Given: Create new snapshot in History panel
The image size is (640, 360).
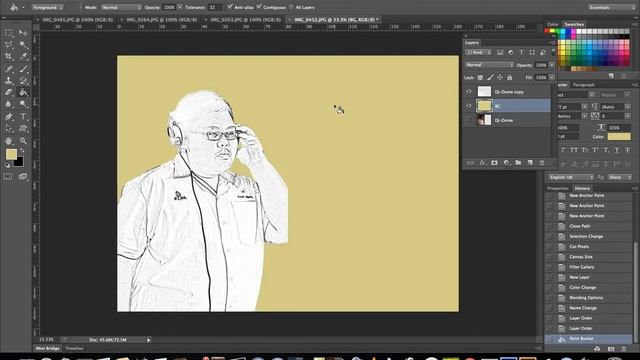Looking at the screenshot, I should [611, 349].
